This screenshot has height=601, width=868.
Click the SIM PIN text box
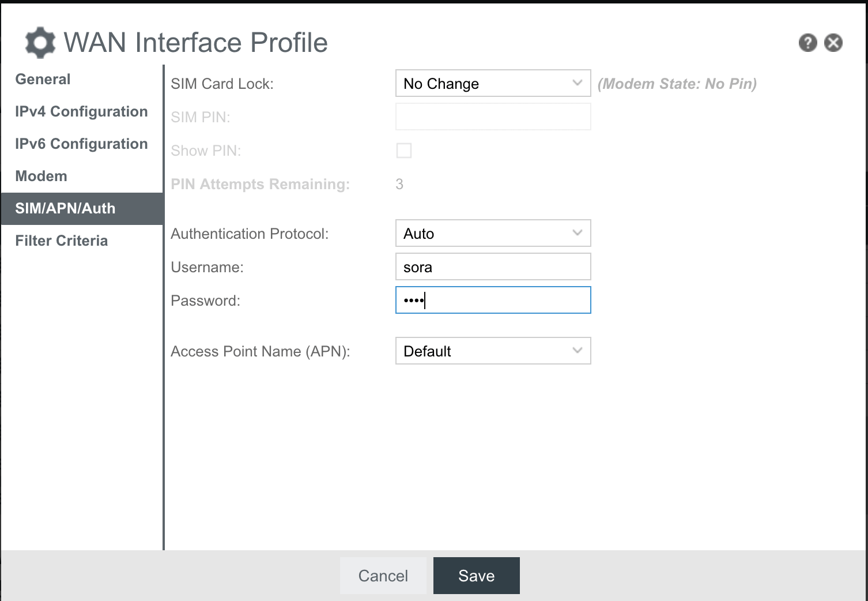pyautogui.click(x=493, y=117)
